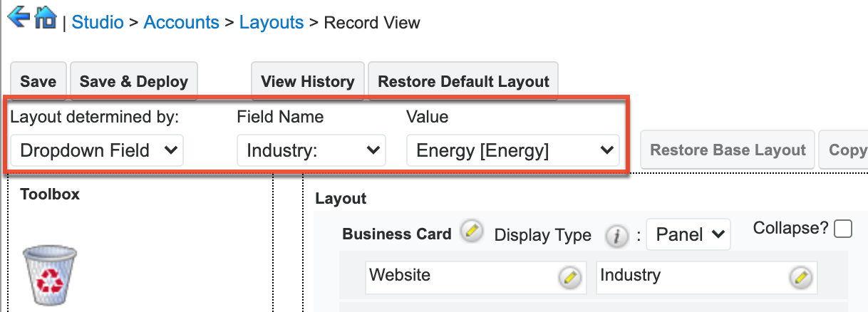Edit the Industry field pencil icon
The width and height of the screenshot is (868, 312).
[801, 277]
